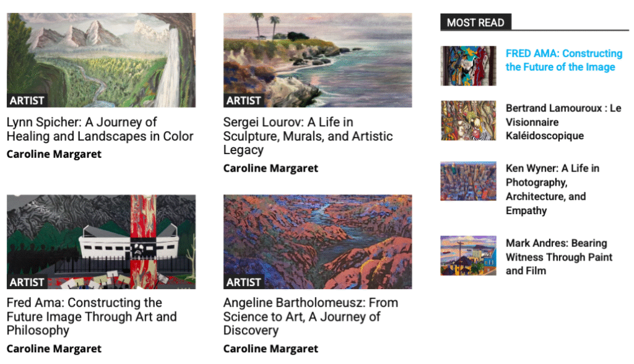Screen dimensions: 634x364
Task: Open FRED AMA most-read highlighted link
Action: 564,60
